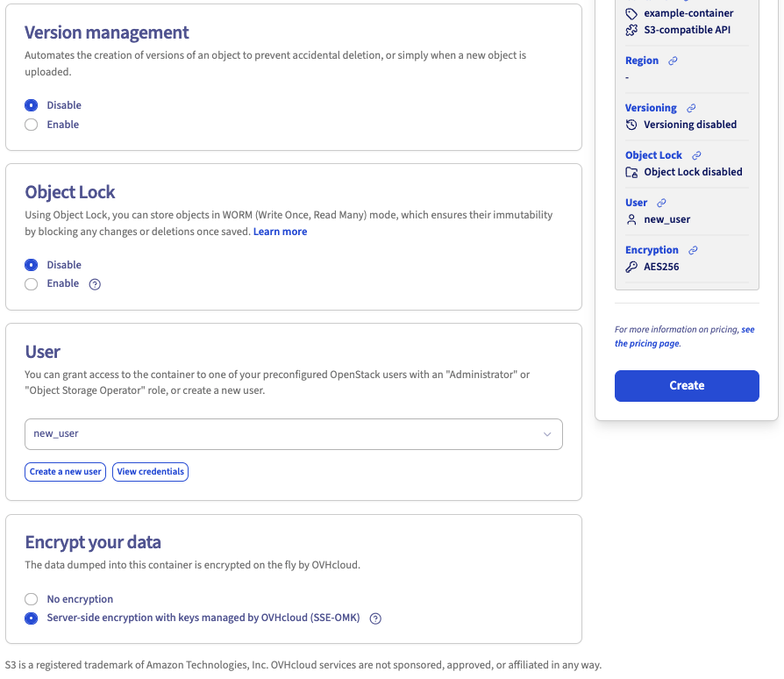Choose Server-side encryption SSE-OMK option
The width and height of the screenshot is (784, 679).
(x=31, y=618)
